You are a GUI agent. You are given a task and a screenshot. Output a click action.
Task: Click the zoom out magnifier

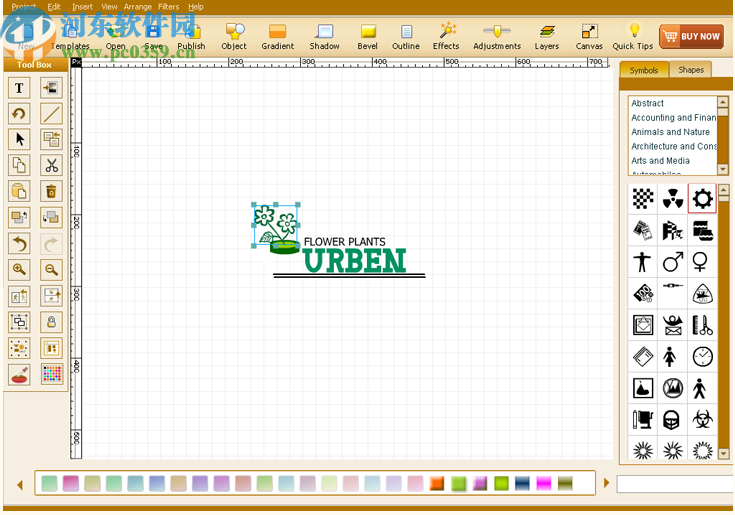pos(51,269)
